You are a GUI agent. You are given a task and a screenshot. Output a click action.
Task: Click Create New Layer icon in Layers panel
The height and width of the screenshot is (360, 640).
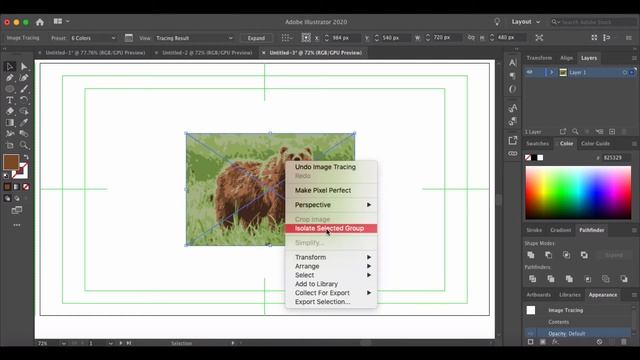[x=612, y=131]
